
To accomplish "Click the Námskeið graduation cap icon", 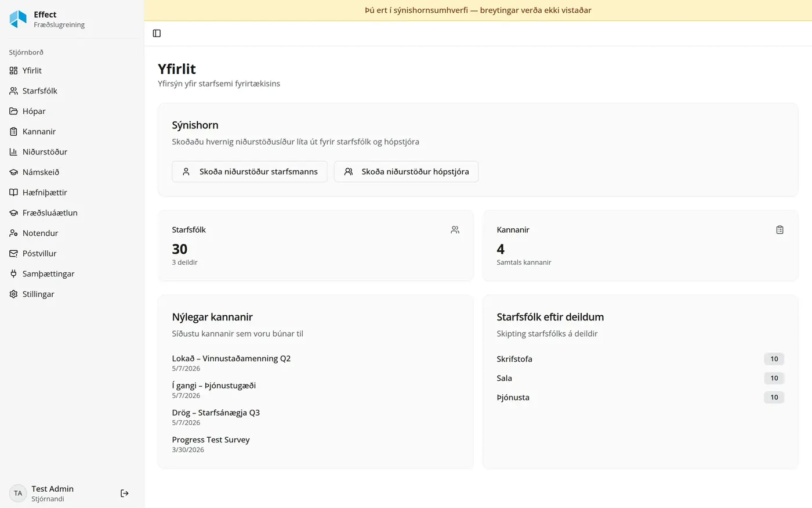I will [13, 172].
